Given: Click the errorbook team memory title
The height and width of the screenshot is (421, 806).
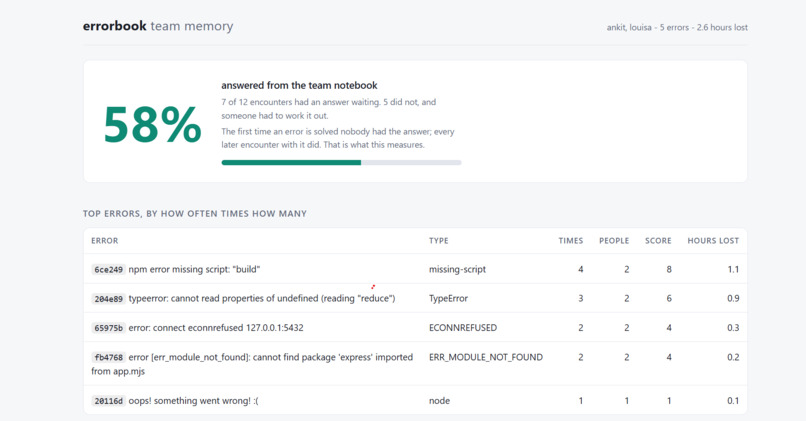Looking at the screenshot, I should 158,26.
